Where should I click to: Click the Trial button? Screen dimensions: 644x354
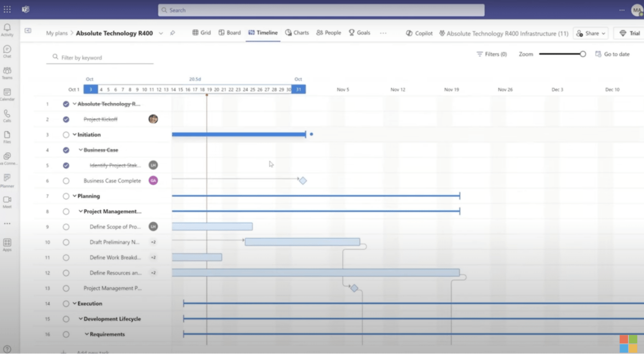(x=630, y=33)
